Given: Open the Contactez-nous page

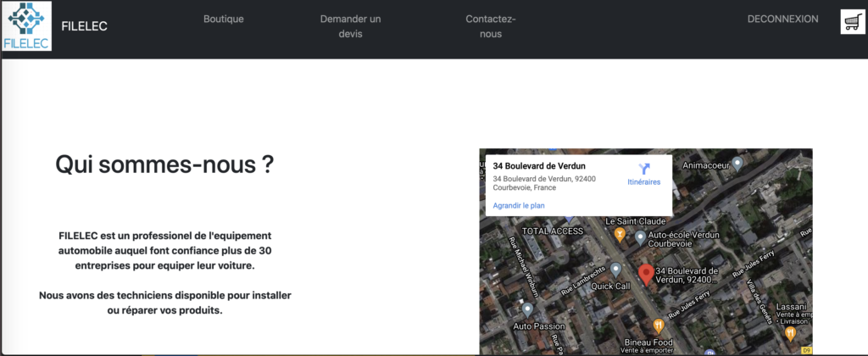Looking at the screenshot, I should click(491, 26).
